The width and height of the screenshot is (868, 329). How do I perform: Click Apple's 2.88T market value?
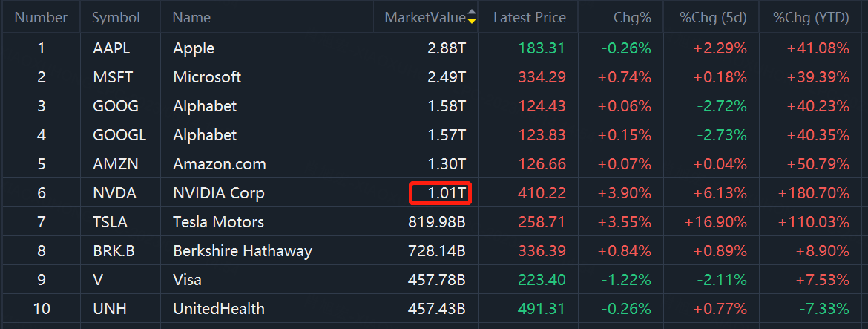[447, 48]
